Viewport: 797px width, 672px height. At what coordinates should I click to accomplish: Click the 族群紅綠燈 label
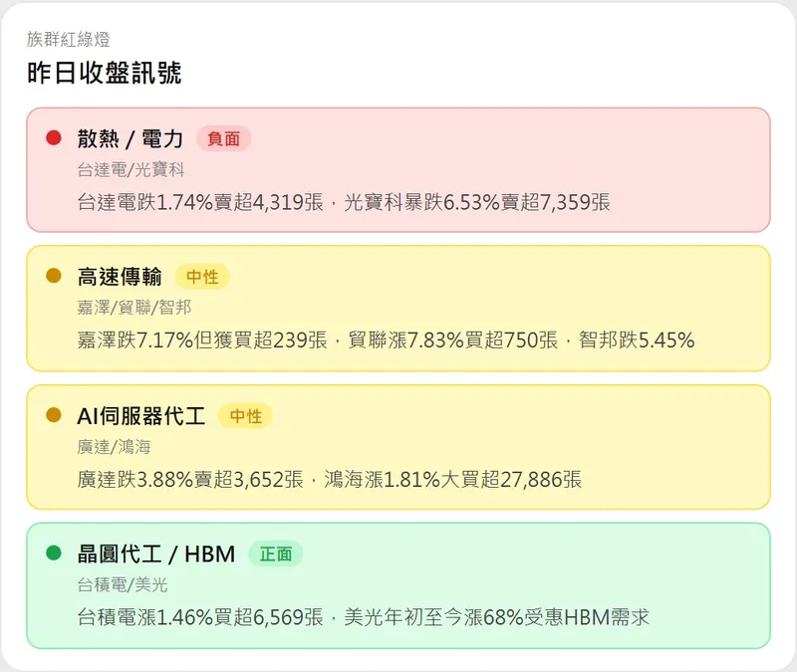click(69, 40)
